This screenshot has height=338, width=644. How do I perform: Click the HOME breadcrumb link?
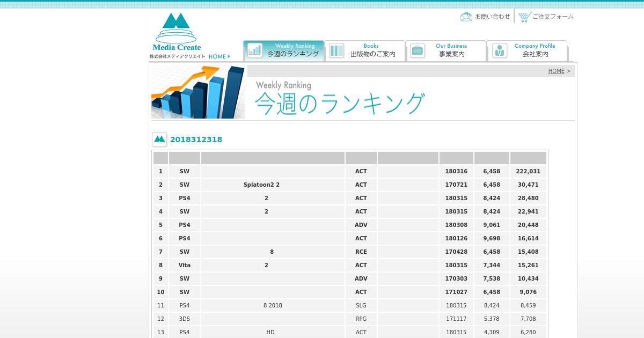(556, 71)
